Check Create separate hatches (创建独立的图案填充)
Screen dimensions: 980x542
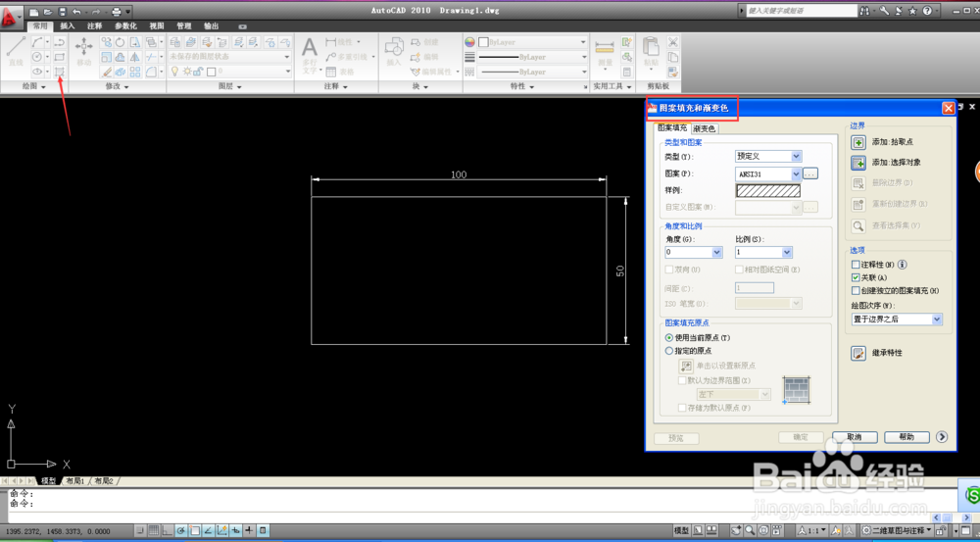[x=856, y=291]
